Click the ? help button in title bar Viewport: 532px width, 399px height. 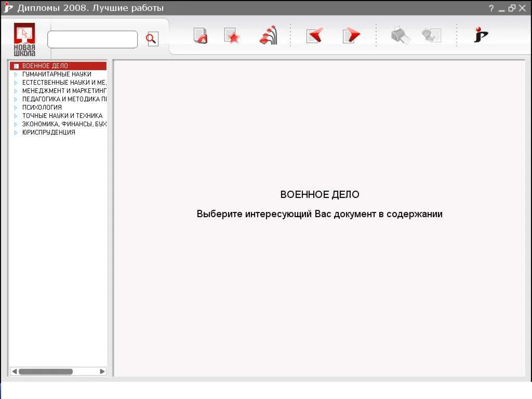coord(491,8)
